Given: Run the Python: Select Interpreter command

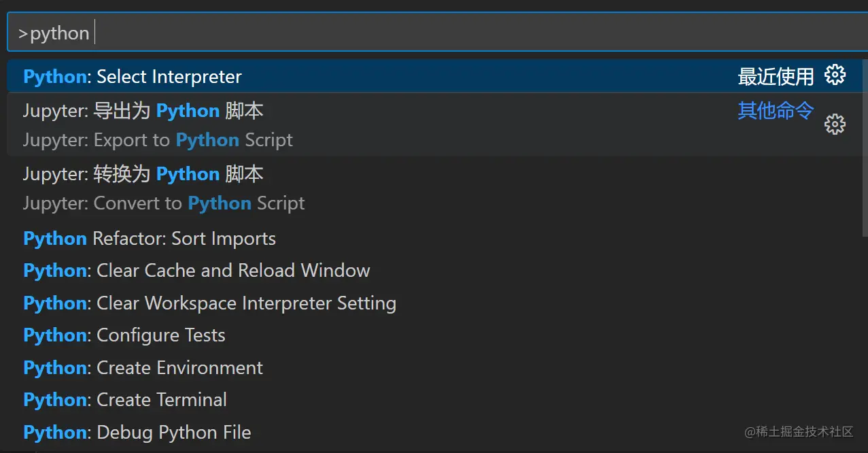Looking at the screenshot, I should point(434,76).
